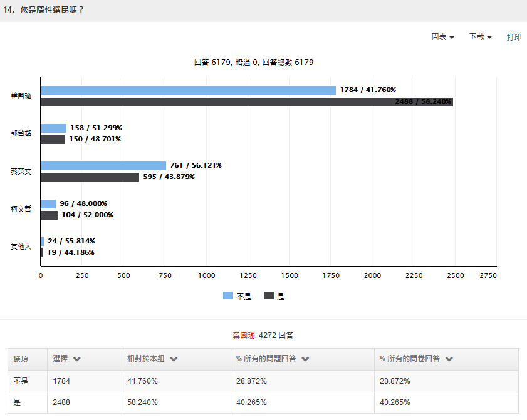Click data label 19 / 44.186%
Viewport: 527px width, 420px height.
(x=71, y=252)
